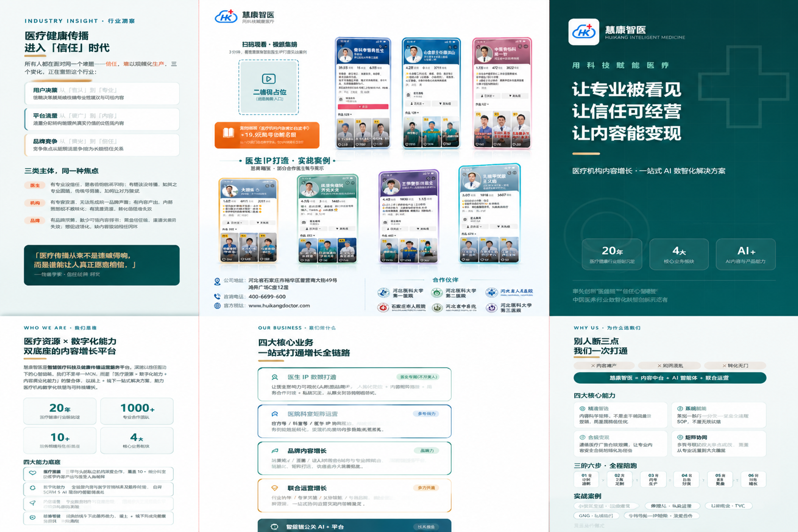Click the blue 河北省人民医院 emblem
The image size is (798, 532).
pyautogui.click(x=491, y=293)
